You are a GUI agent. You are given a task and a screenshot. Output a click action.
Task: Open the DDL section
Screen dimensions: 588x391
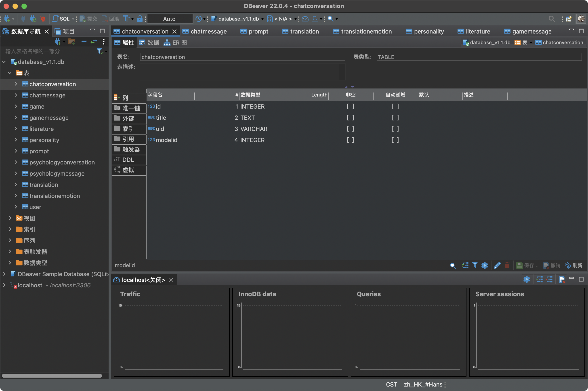click(128, 160)
